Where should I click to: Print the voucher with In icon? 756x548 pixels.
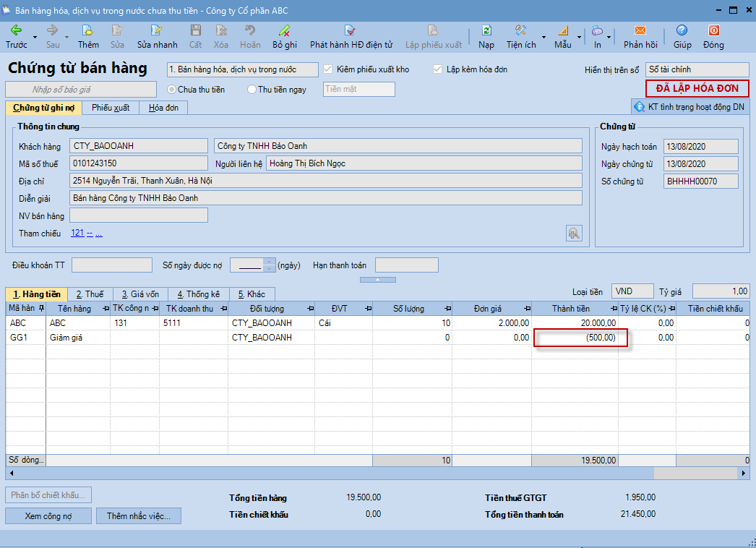(597, 31)
